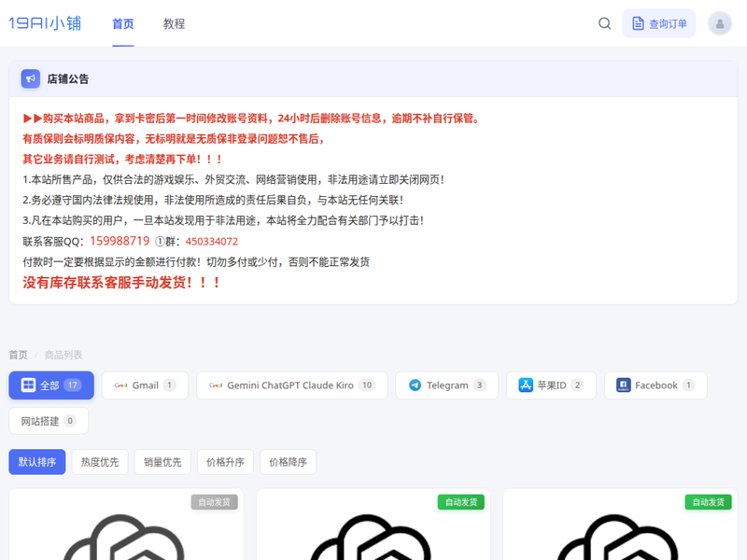Open the 查询订单 button
The image size is (747, 560).
(659, 23)
